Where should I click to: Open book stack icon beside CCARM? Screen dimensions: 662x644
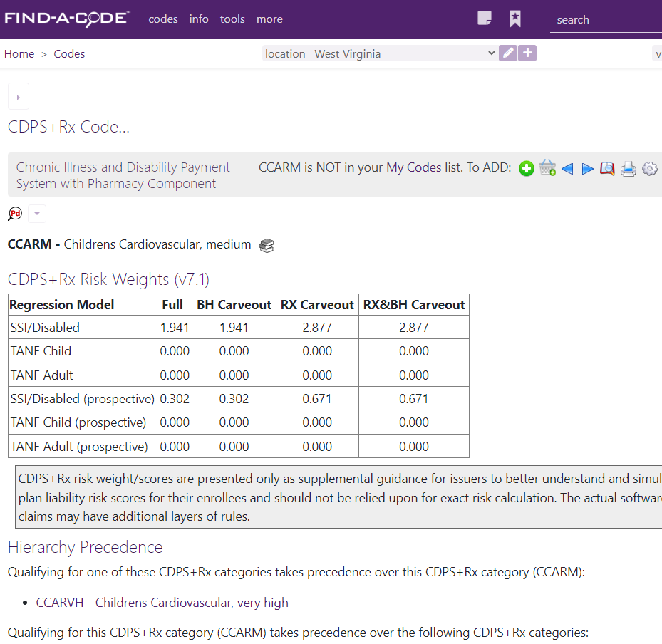267,245
